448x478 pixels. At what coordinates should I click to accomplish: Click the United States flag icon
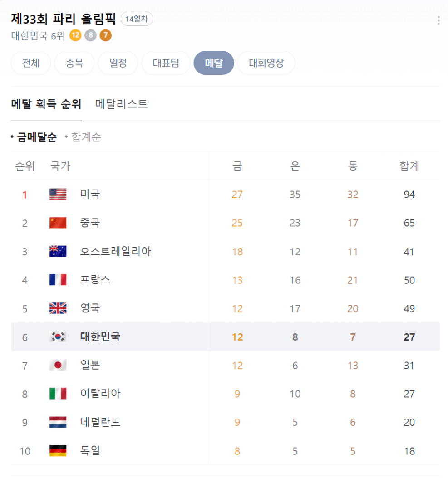[58, 195]
